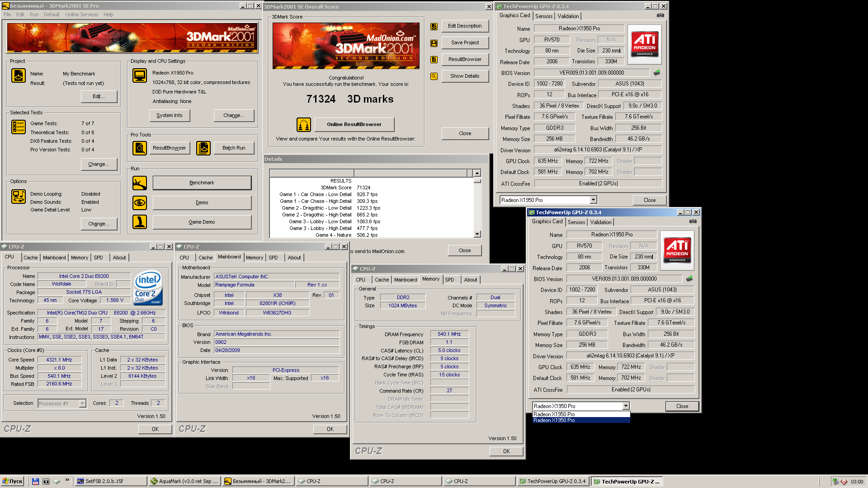The image size is (868, 488).
Task: Click the monitor icon in Display and CPU Settings
Action: coord(140,75)
